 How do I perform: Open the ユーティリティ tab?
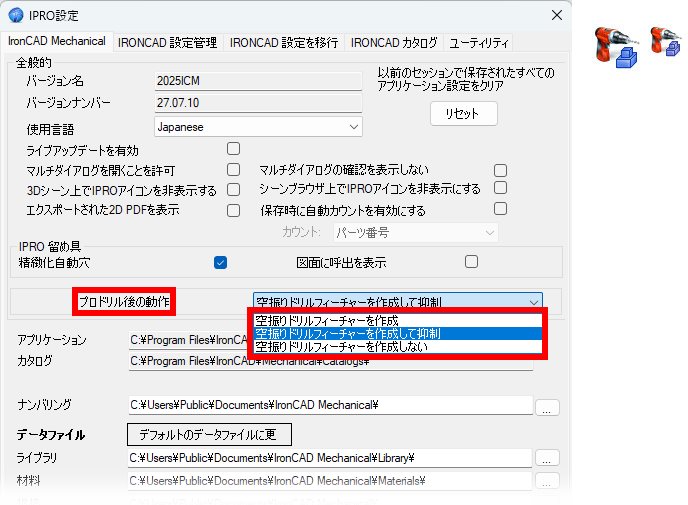click(x=478, y=43)
